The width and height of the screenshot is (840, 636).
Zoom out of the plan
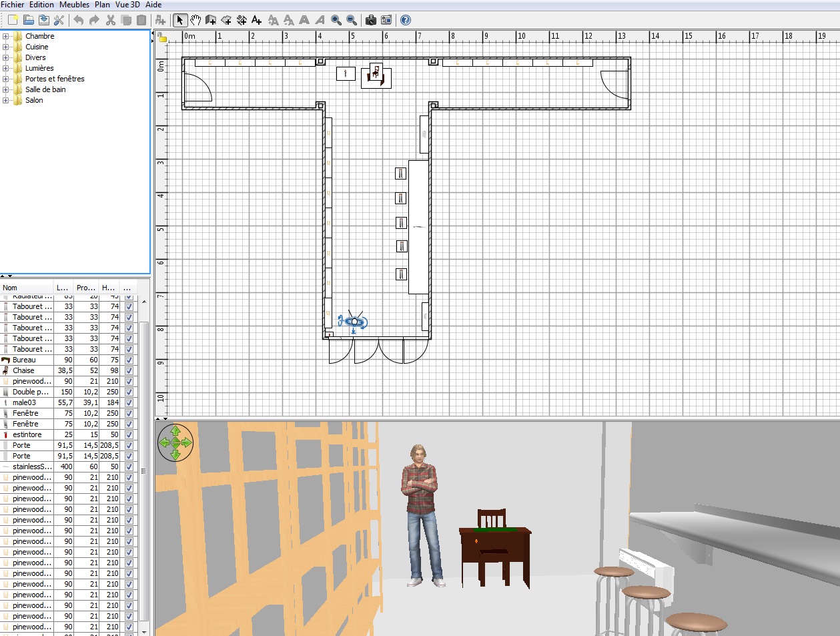pos(352,20)
